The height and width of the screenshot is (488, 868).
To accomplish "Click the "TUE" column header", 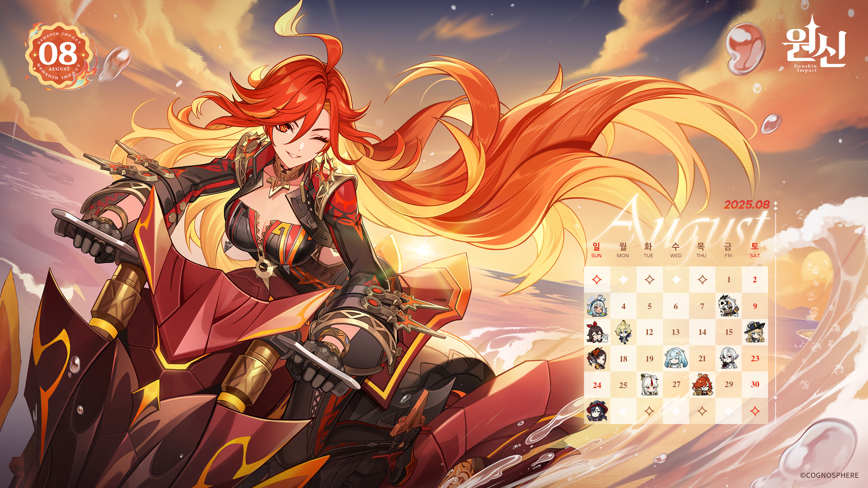I will tap(649, 256).
